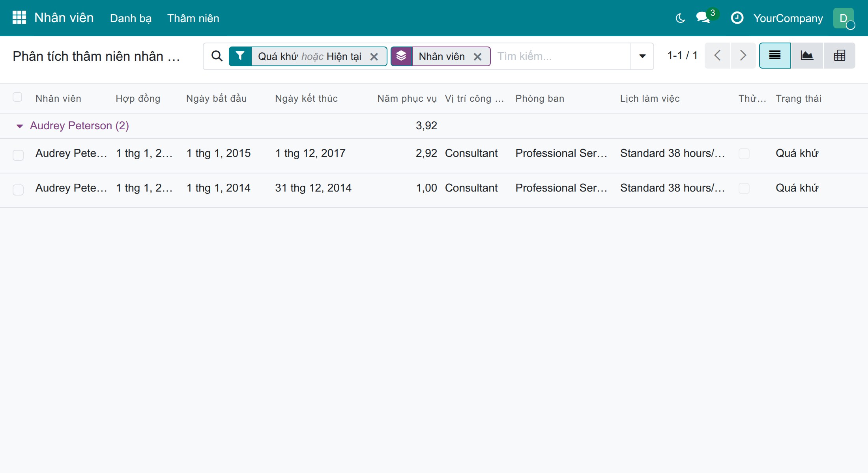Open the search options dropdown arrow
Viewport: 868px width, 473px height.
(642, 56)
